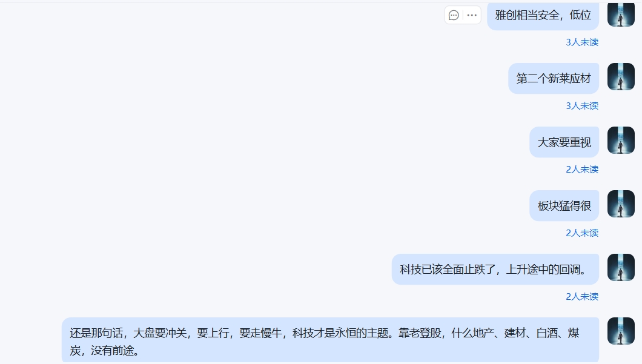Select the 科技已该全面止跌了 message bubble

(495, 270)
